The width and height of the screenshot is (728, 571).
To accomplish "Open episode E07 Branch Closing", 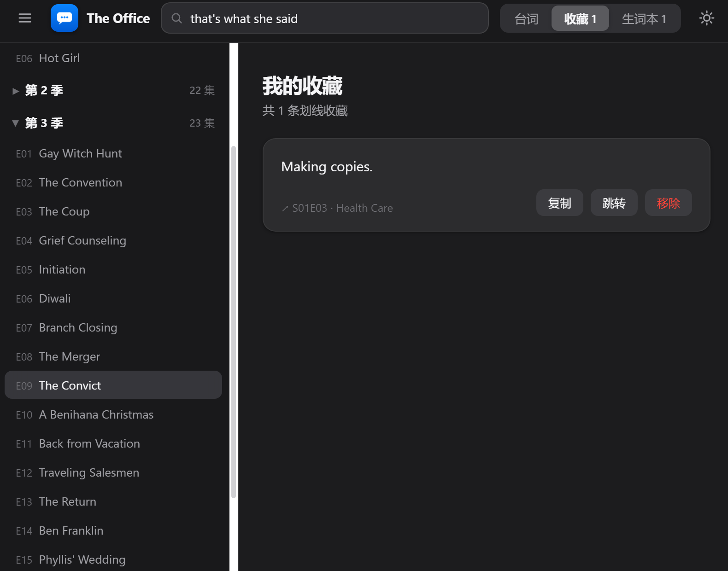I will [x=113, y=327].
